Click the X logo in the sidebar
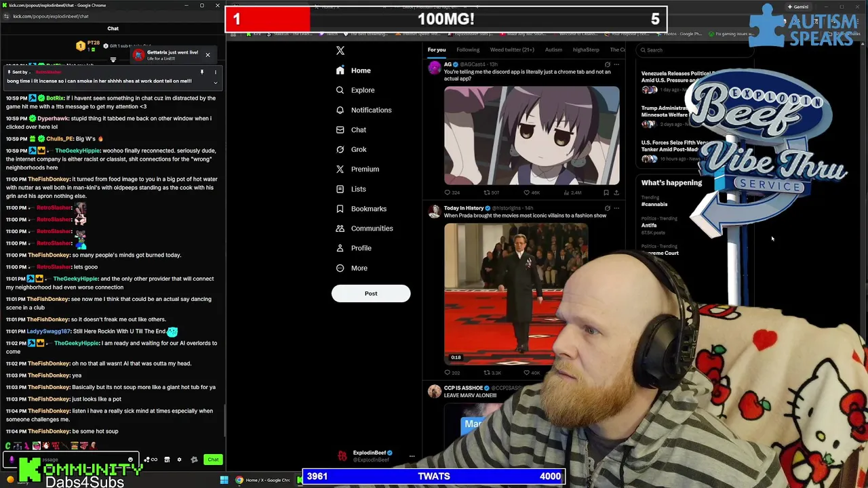Image resolution: width=868 pixels, height=488 pixels. tap(340, 51)
